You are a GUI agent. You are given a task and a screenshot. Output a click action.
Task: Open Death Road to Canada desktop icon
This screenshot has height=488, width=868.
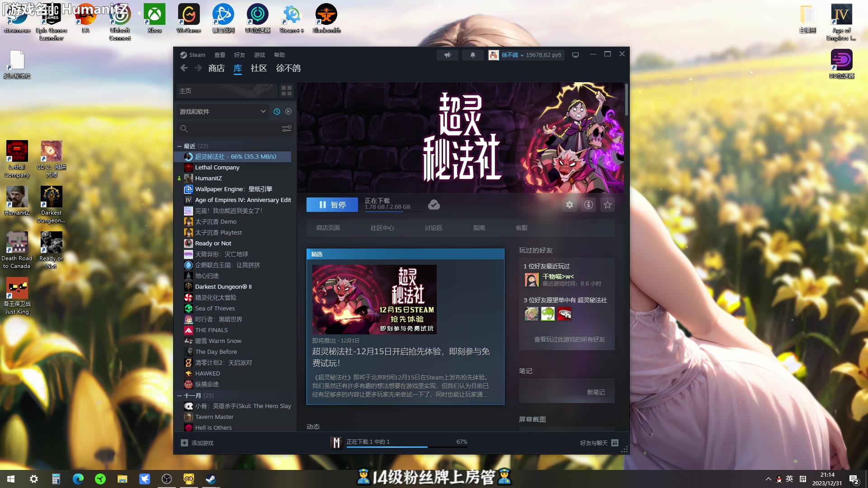[x=17, y=250]
